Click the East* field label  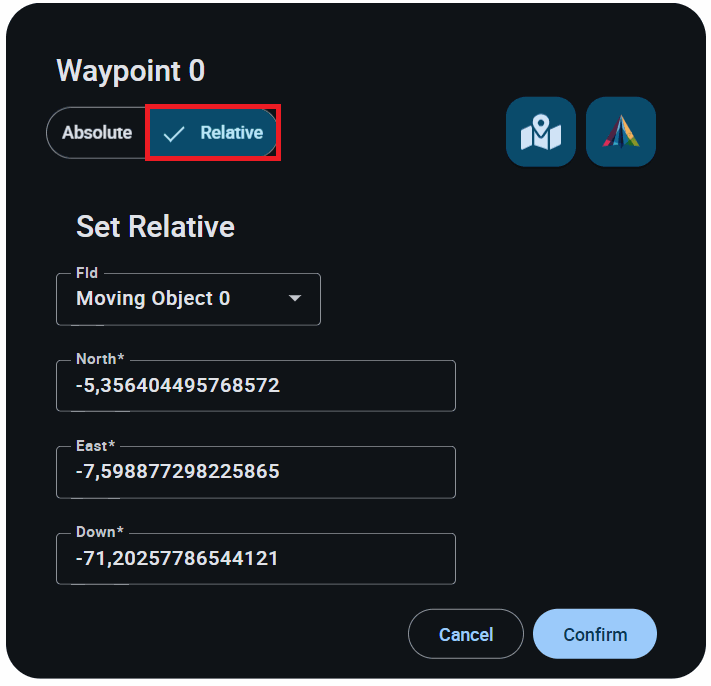point(96,446)
